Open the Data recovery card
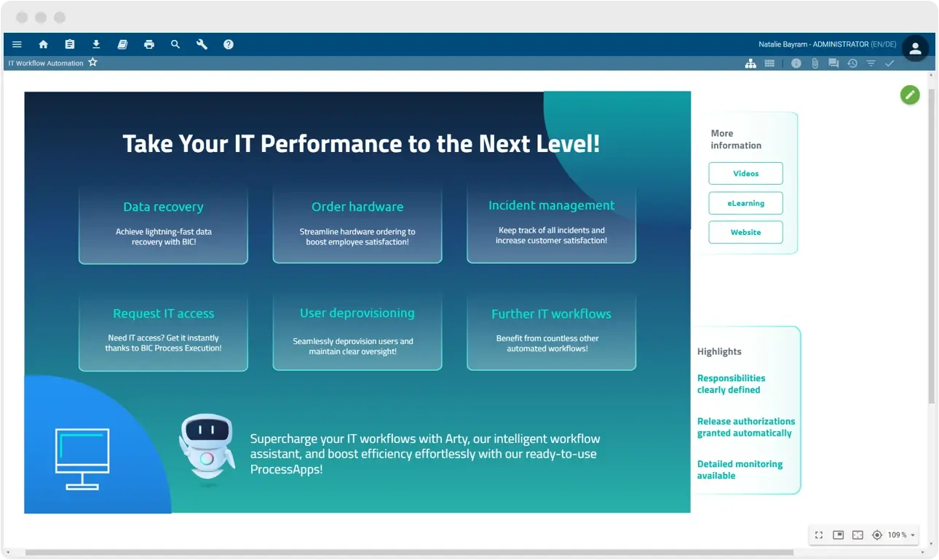Image resolution: width=939 pixels, height=560 pixels. pos(163,223)
